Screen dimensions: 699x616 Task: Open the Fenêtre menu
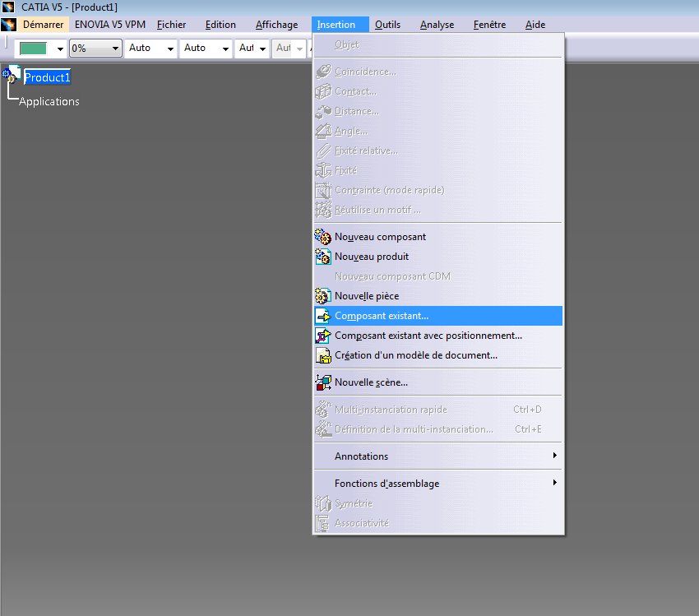(489, 25)
